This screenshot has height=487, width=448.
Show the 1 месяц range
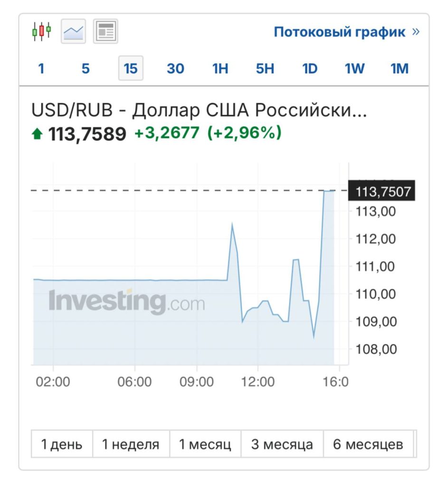pyautogui.click(x=205, y=445)
